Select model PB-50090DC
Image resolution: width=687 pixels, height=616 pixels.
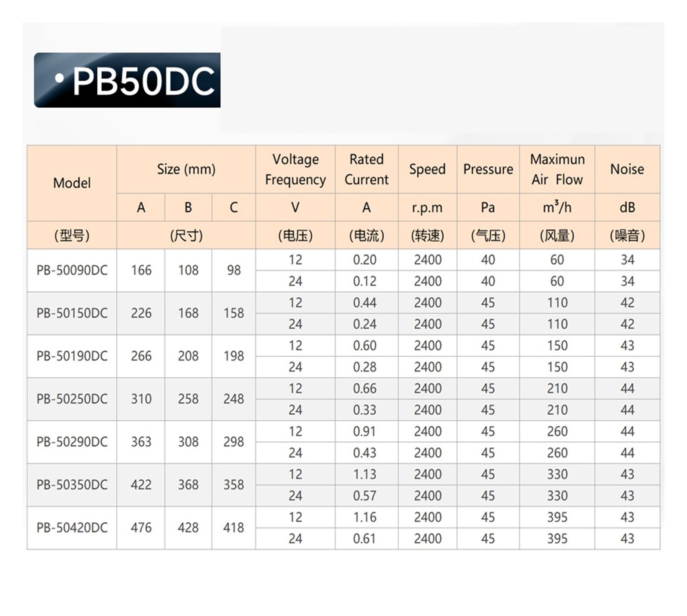coord(72,270)
